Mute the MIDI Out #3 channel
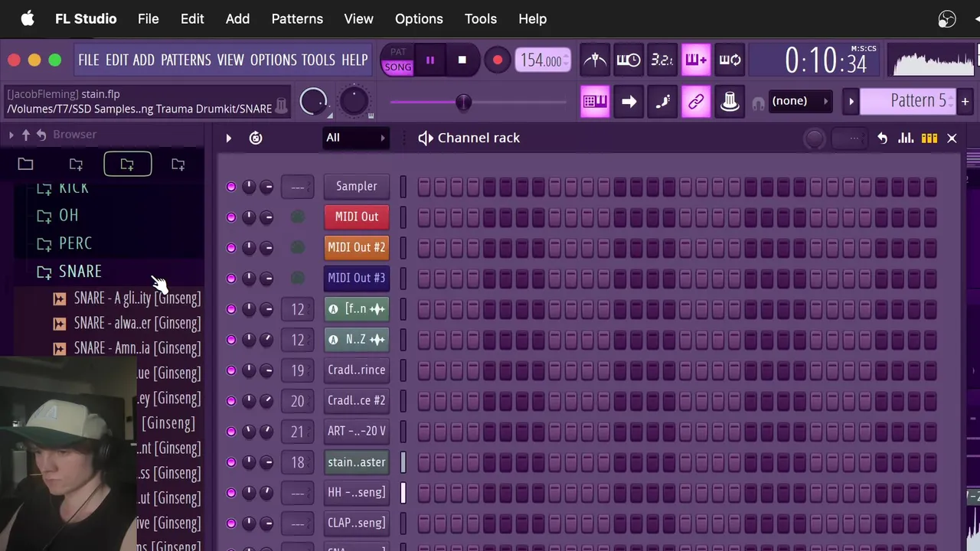The image size is (980, 551). tap(231, 279)
